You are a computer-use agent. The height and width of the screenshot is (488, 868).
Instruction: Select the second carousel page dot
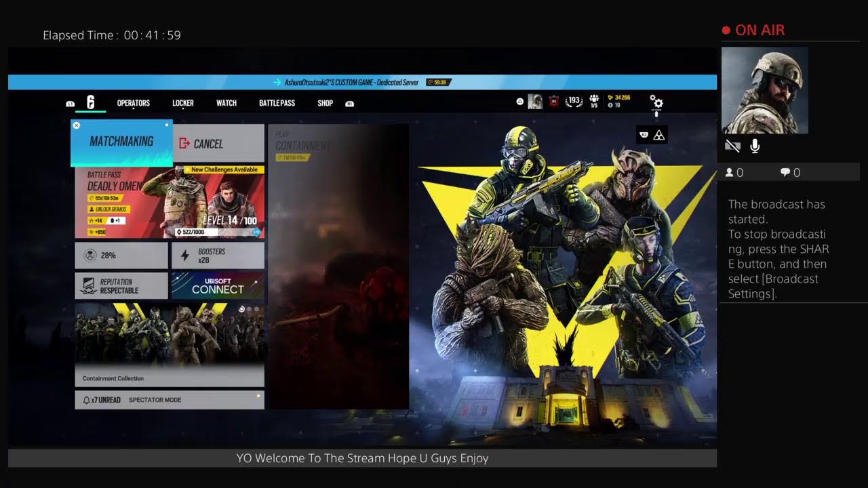tap(250, 309)
